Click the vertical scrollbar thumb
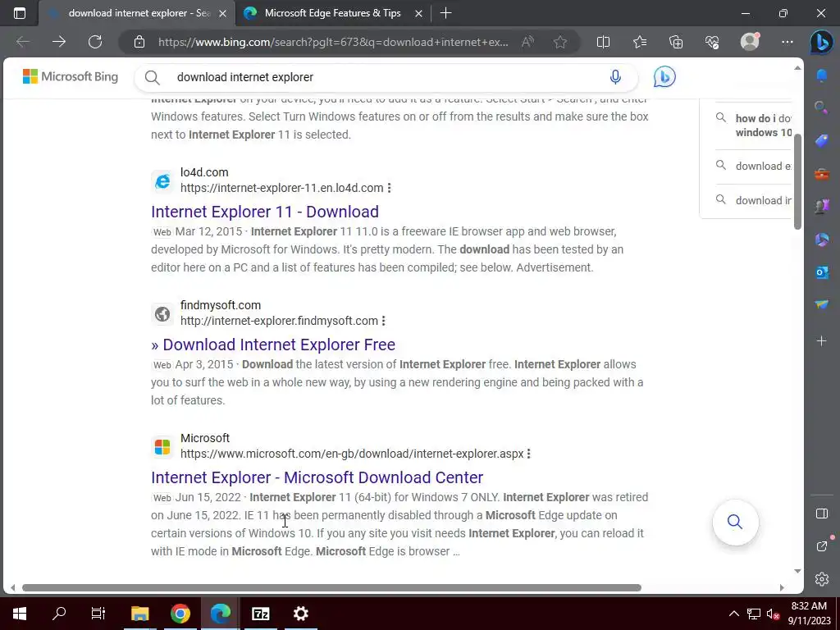Image resolution: width=840 pixels, height=630 pixels. pyautogui.click(x=797, y=181)
